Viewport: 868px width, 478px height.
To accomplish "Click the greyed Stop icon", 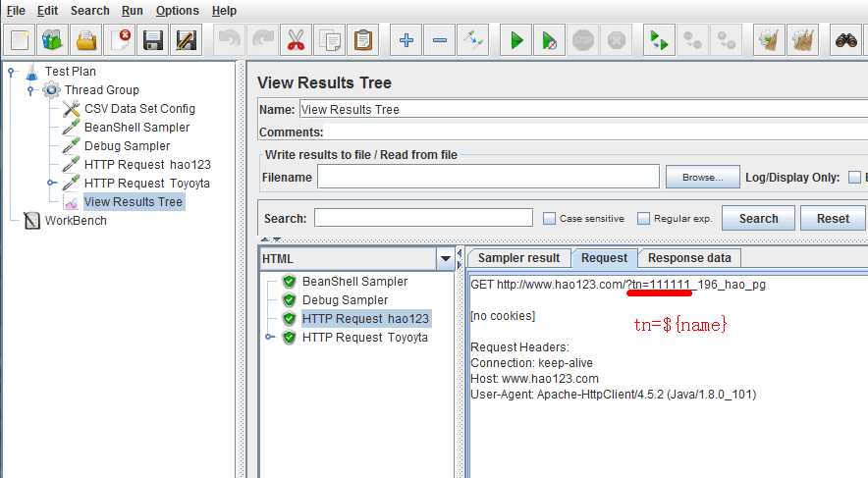I will [583, 40].
